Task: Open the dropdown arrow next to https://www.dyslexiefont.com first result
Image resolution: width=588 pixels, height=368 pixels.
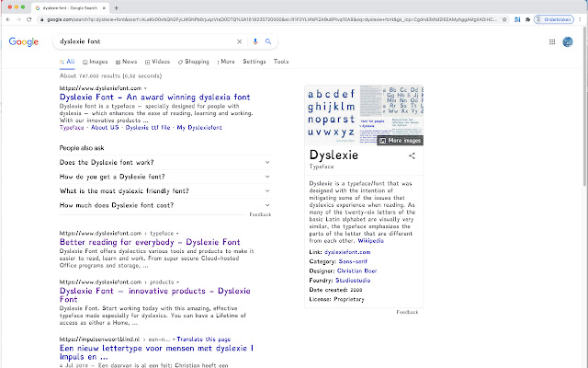Action: pyautogui.click(x=145, y=88)
